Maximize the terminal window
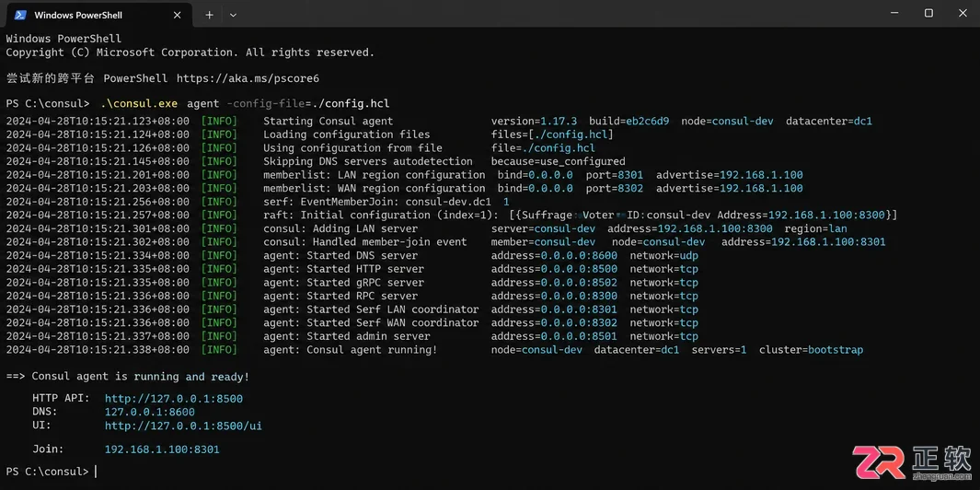This screenshot has width=980, height=490. pos(928,13)
